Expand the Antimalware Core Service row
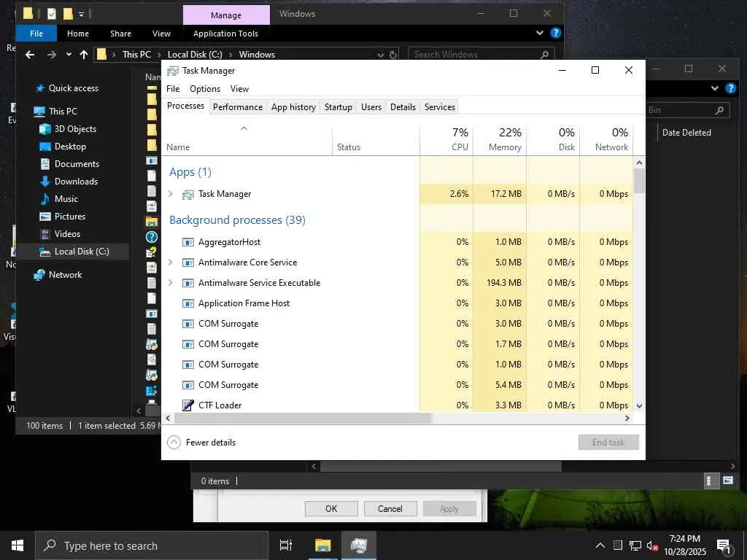This screenshot has height=560, width=747. tap(171, 262)
